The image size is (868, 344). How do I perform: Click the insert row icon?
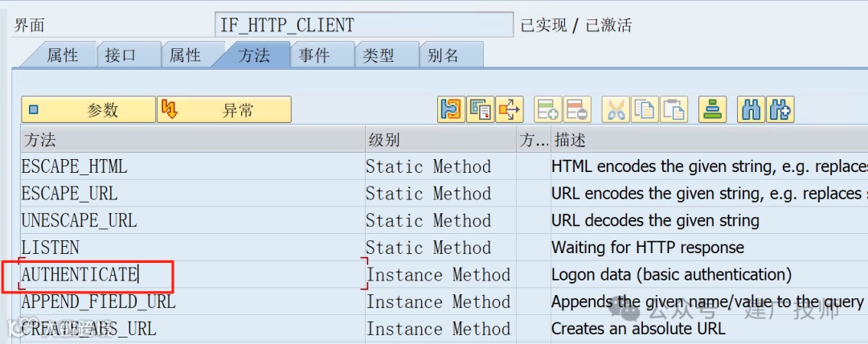coord(548,109)
